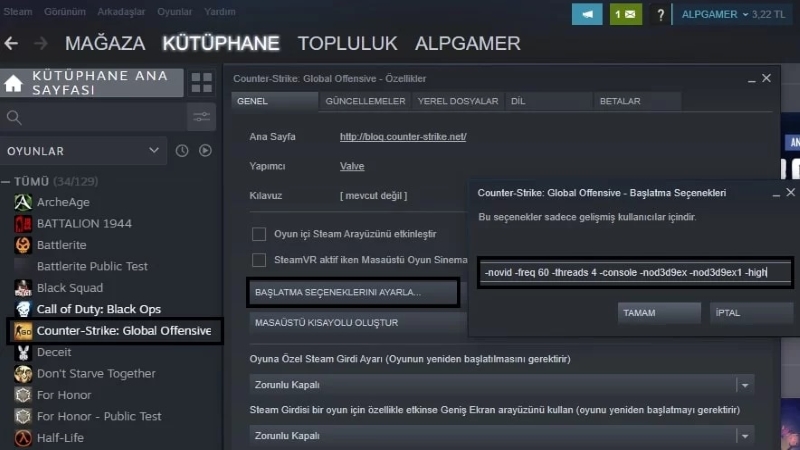Open the Steam Girdi Ayarı Zorunlu Kapalı dropdown
Screen dimensions: 800x450
[x=502, y=385]
